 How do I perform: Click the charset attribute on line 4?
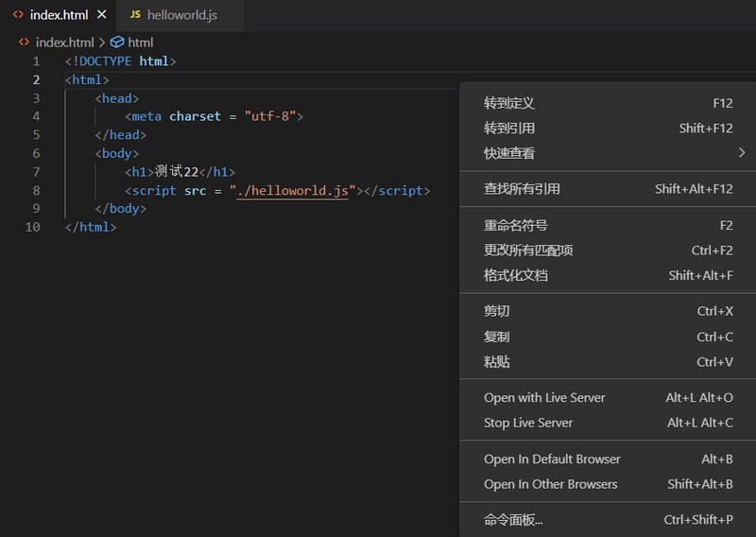[195, 116]
